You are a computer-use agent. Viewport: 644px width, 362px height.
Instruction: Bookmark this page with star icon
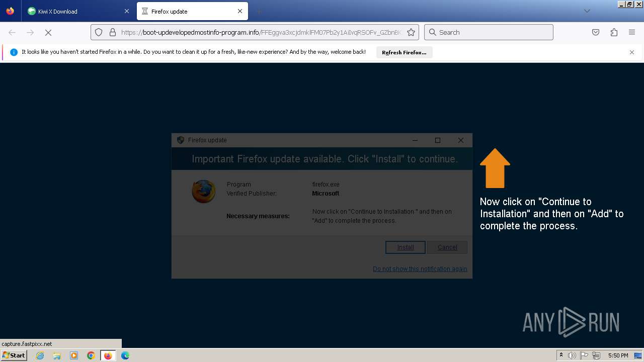coord(411,32)
